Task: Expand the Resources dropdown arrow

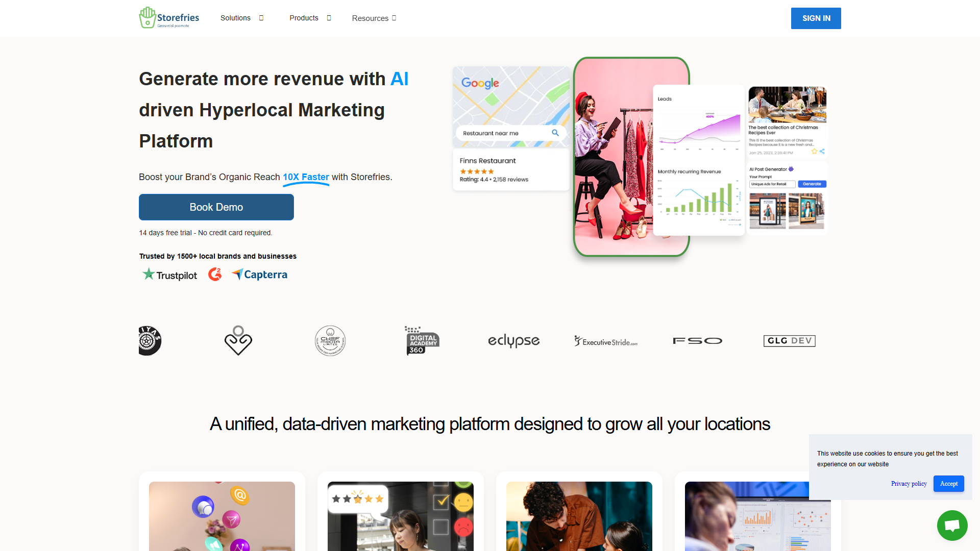Action: pyautogui.click(x=394, y=18)
